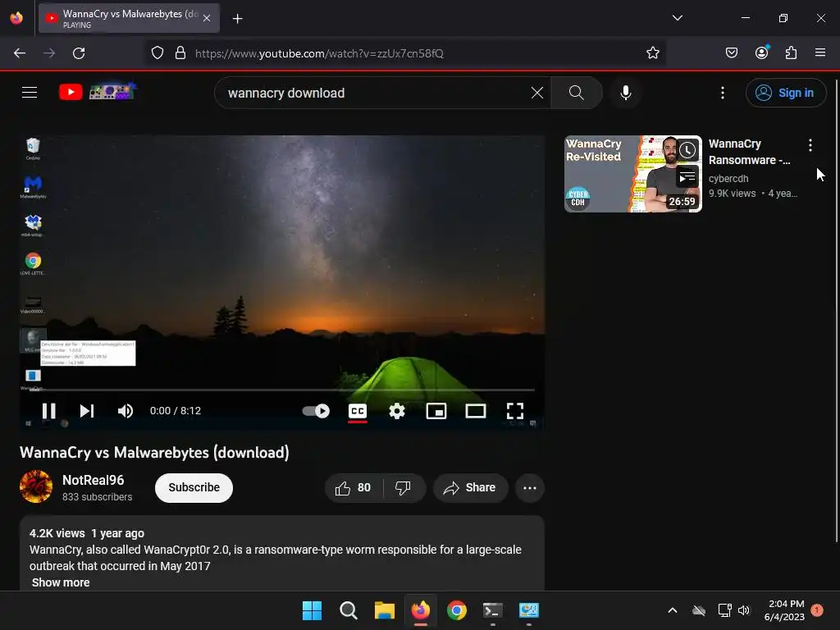This screenshot has height=630, width=840.
Task: Go back in Firefox
Action: 20,53
